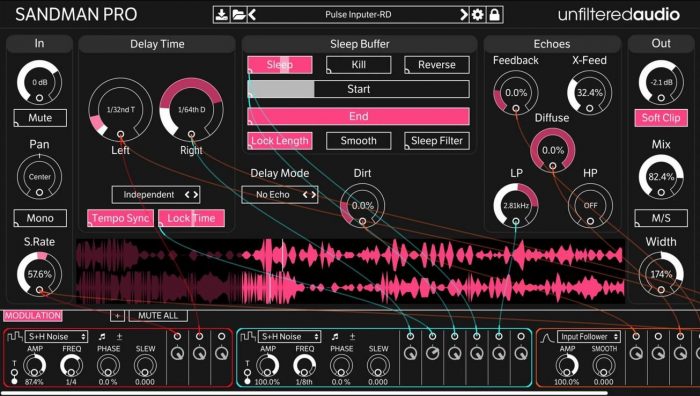
Task: Enable the Smooth button
Action: pos(358,141)
